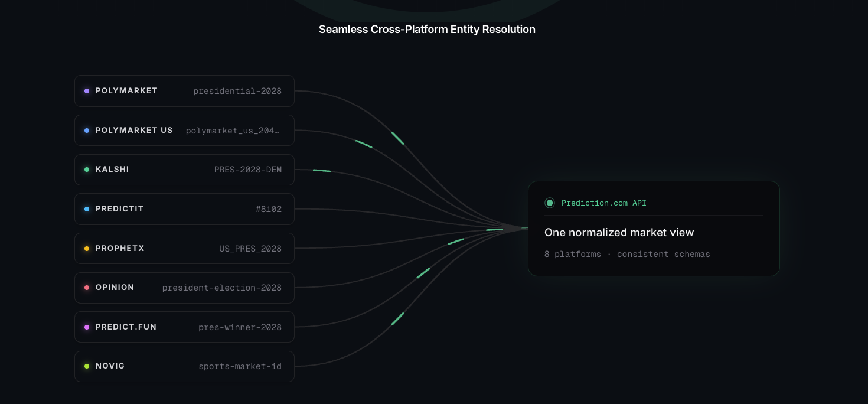
Task: Select the OPINION label
Action: pos(115,288)
